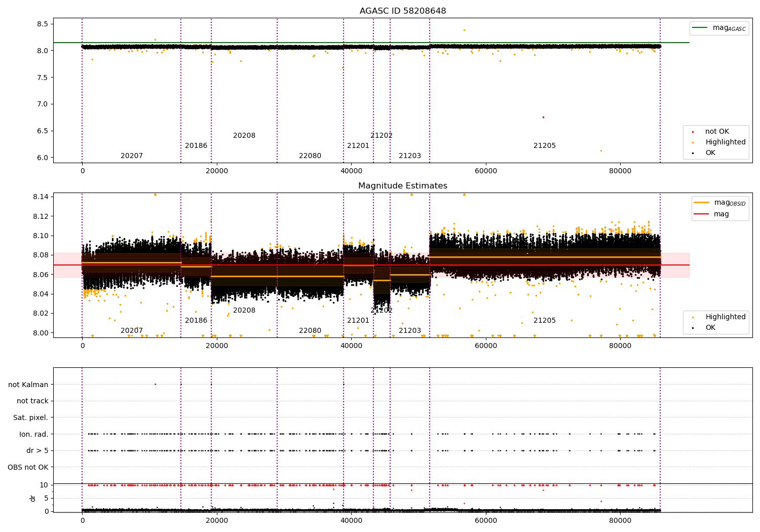Click the 'OBS not OK' axis label
This screenshot has height=532, width=760.
pyautogui.click(x=28, y=467)
